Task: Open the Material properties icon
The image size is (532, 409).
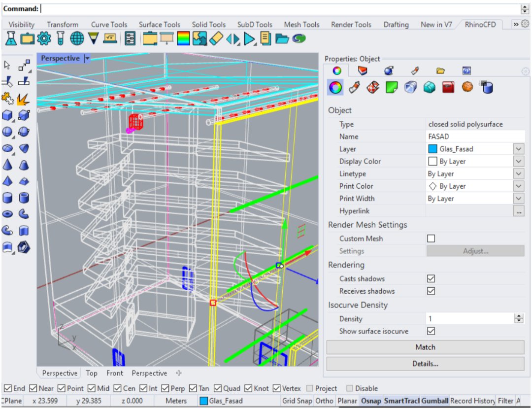Action: (354, 87)
